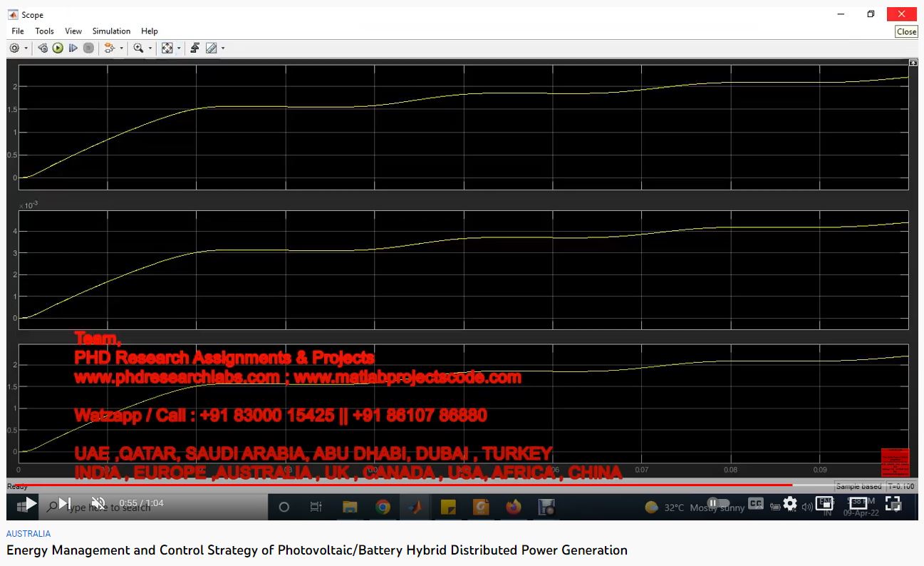This screenshot has height=566, width=924.
Task: Open Google Chrome from the taskbar
Action: (x=383, y=508)
